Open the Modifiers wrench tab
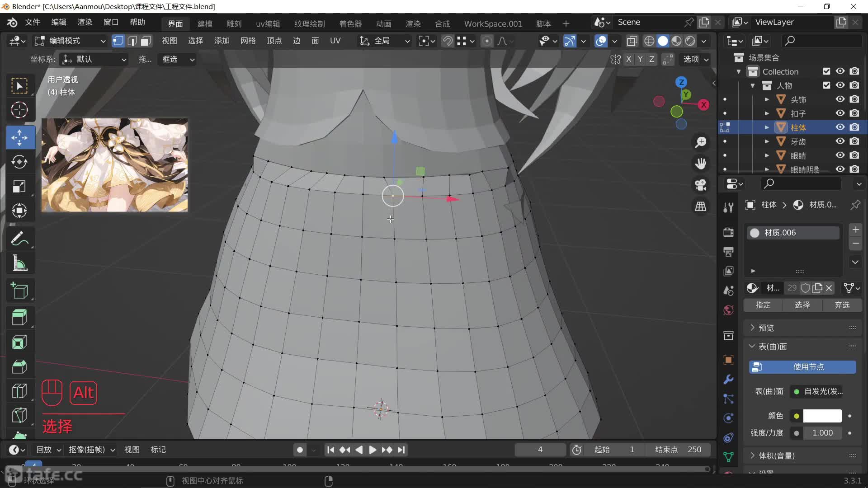The image size is (868, 488). click(x=728, y=380)
